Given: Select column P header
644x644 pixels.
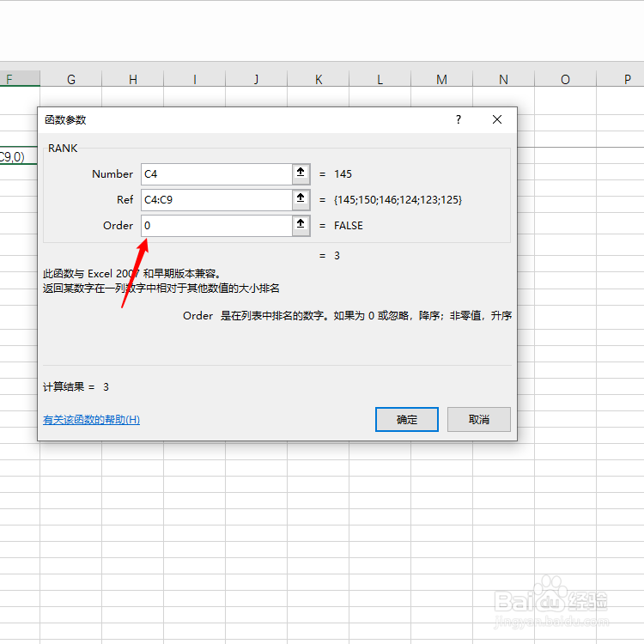Looking at the screenshot, I should click(620, 79).
